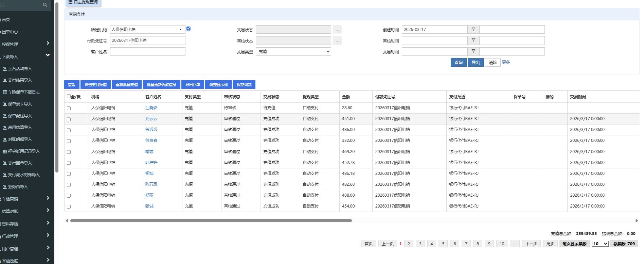Click the 查询 search button

[x=458, y=63]
